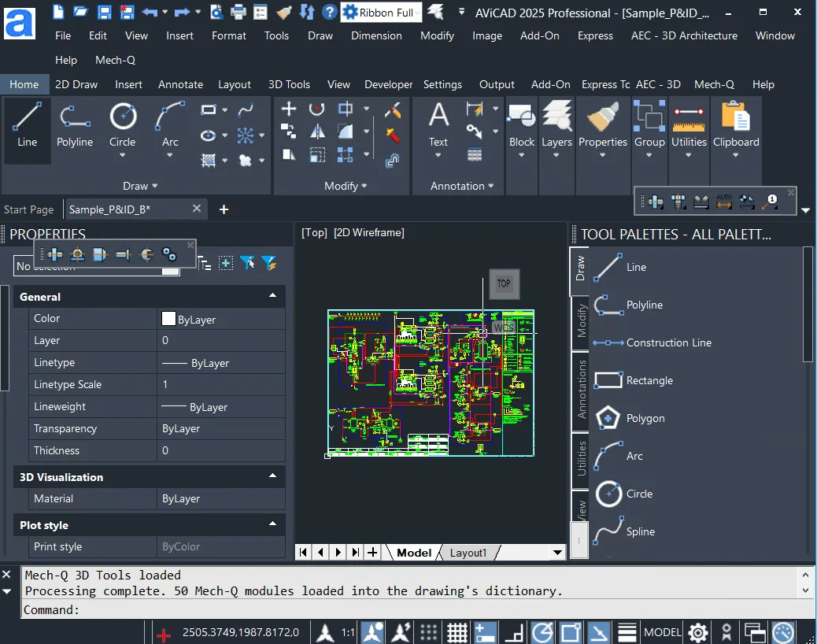Select Spline in tool palette
The image size is (817, 644).
[624, 531]
